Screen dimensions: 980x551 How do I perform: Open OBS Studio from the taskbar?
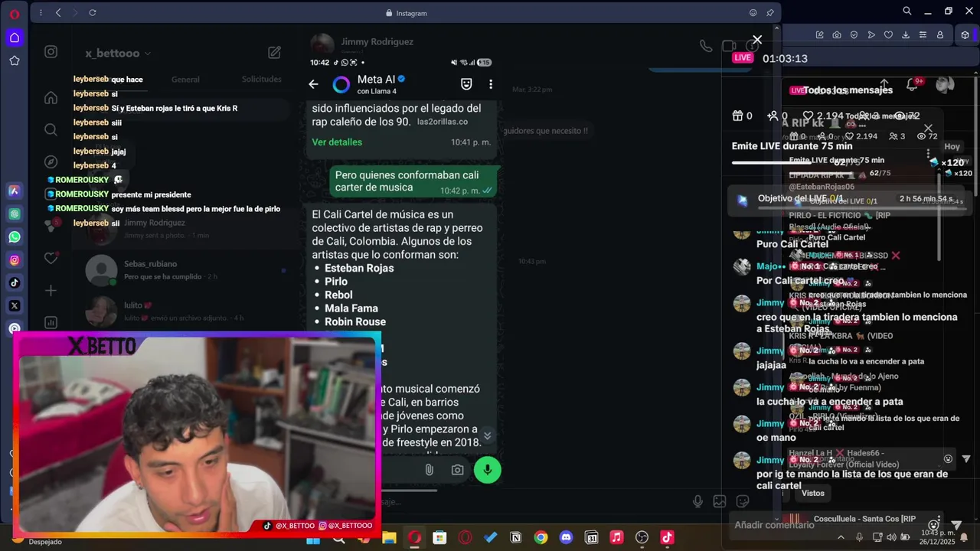(x=642, y=538)
